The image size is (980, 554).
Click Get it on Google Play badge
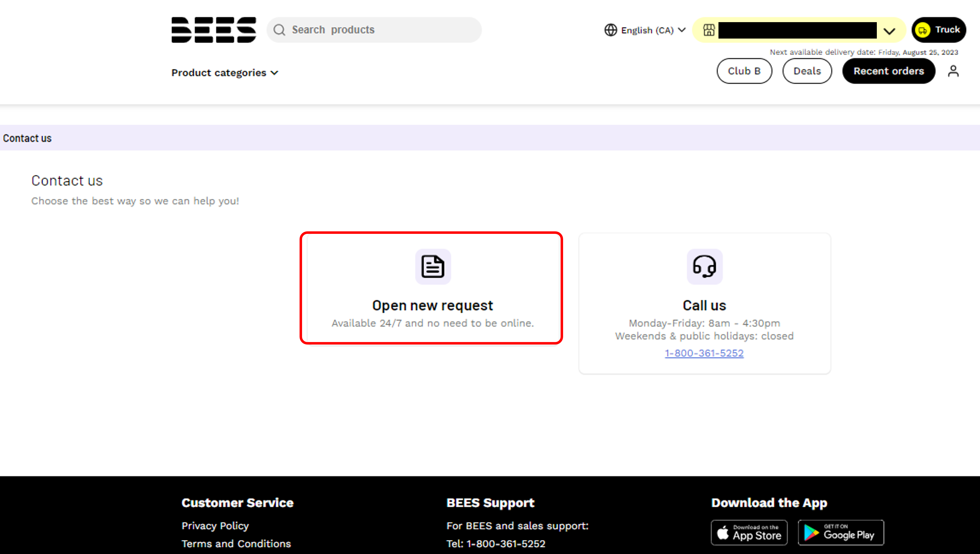pyautogui.click(x=841, y=533)
